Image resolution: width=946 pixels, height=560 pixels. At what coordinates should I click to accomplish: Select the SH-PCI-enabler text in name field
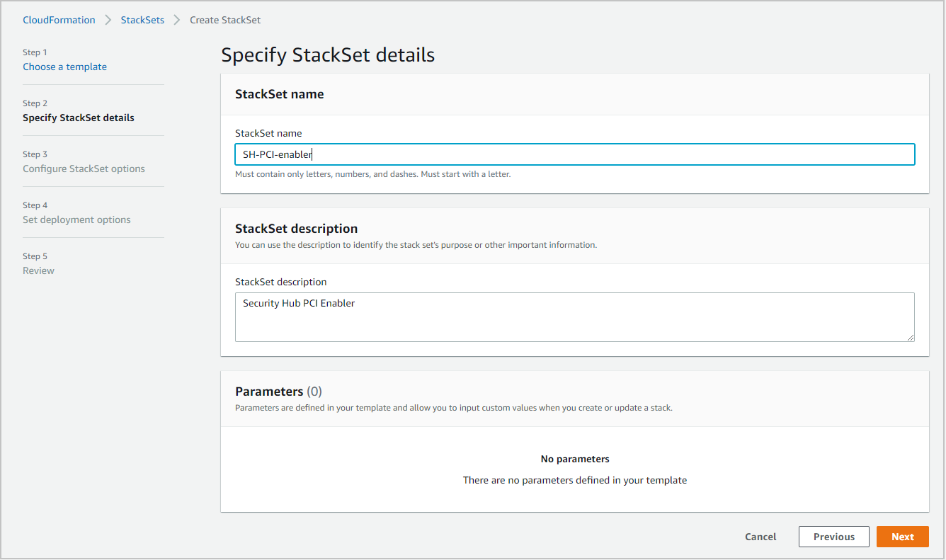[277, 154]
